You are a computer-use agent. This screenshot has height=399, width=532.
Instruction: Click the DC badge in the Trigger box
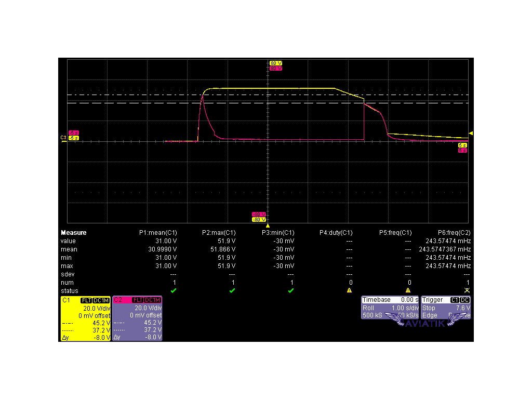coord(465,300)
